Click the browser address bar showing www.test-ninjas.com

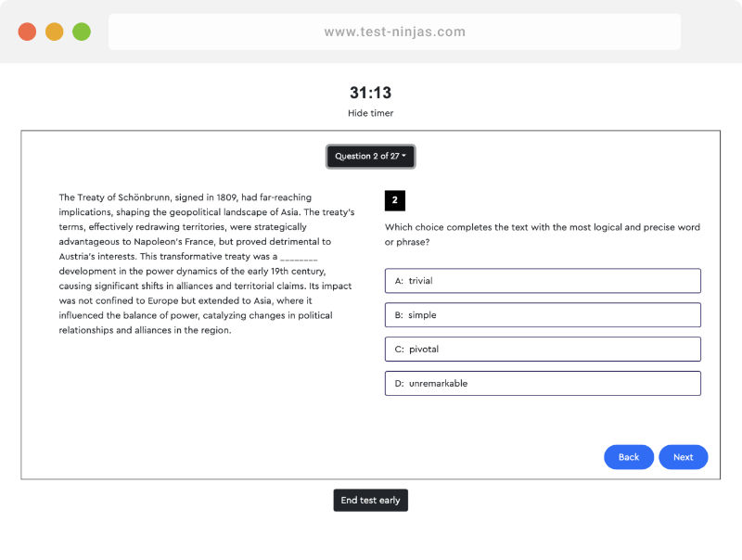coord(396,31)
